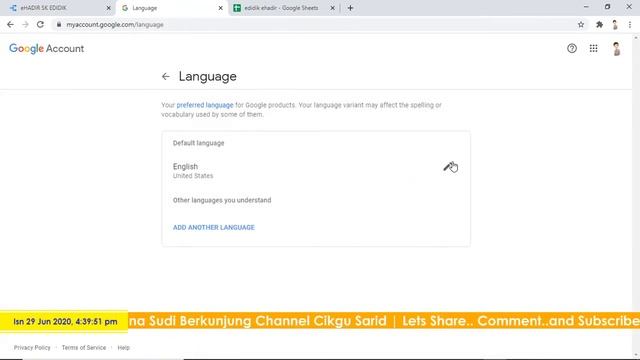Click the browser back button
This screenshot has height=360, width=640.
tap(10, 24)
